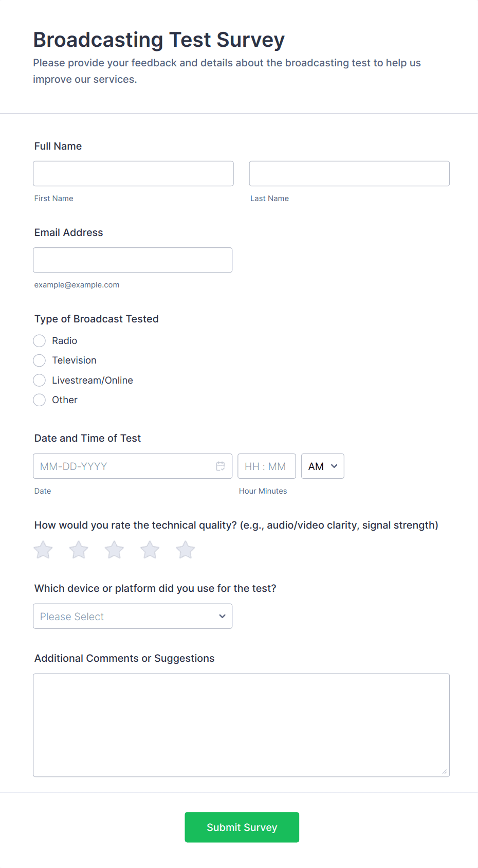Click the Additional Comments text area
Screen dimensions: 478x868
coord(241,725)
